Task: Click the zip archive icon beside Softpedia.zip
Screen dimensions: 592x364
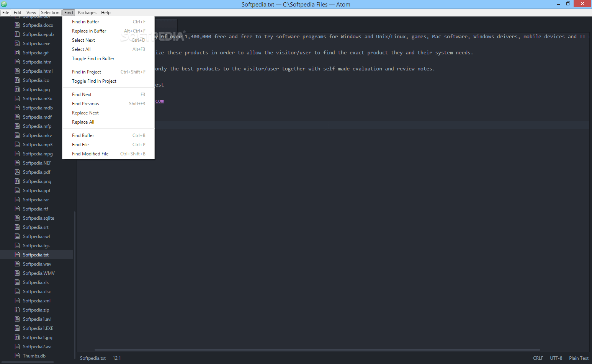Action: tap(17, 310)
